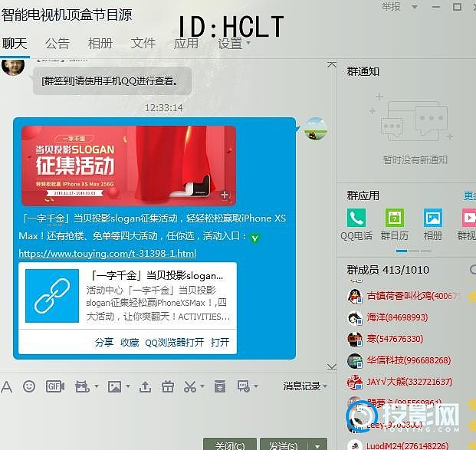Click the cat sticker icon
The image size is (476, 450).
82,386
